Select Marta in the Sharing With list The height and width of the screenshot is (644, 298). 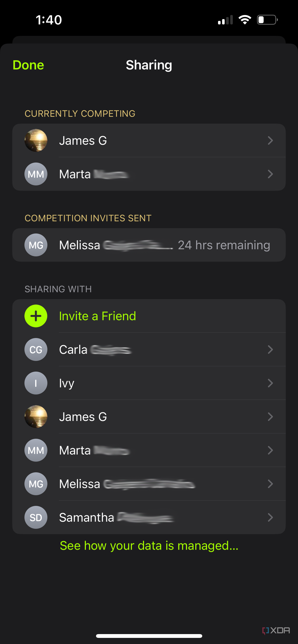coord(75,450)
